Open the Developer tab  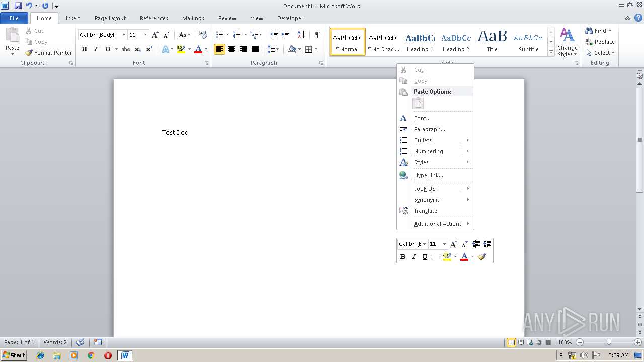pyautogui.click(x=290, y=18)
